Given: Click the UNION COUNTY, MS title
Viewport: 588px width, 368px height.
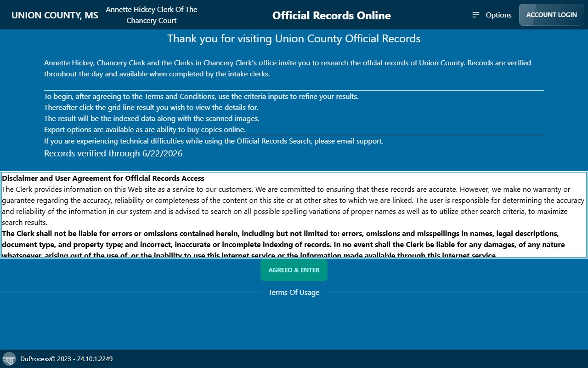Looking at the screenshot, I should [x=55, y=15].
